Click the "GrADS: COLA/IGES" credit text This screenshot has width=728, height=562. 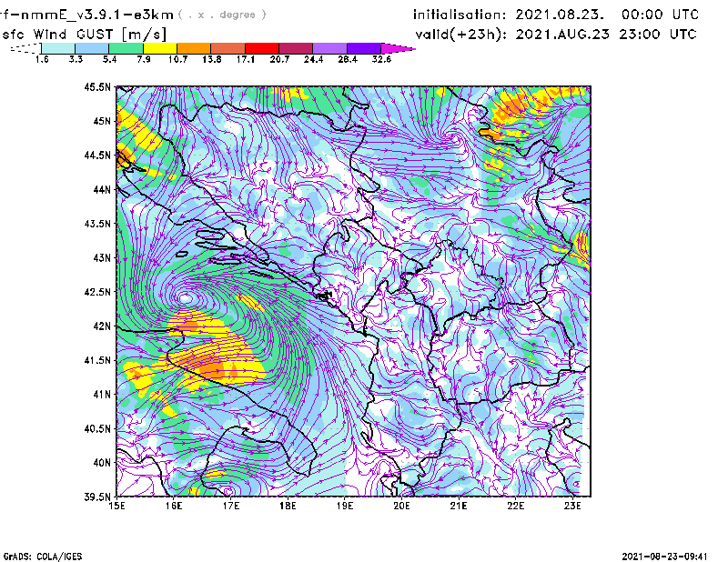(43, 557)
